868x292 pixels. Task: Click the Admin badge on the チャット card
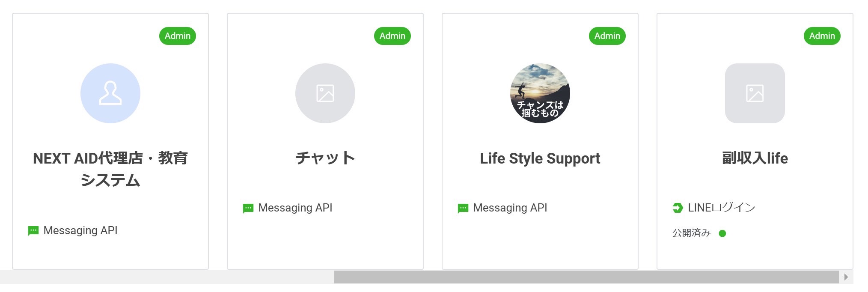point(392,36)
